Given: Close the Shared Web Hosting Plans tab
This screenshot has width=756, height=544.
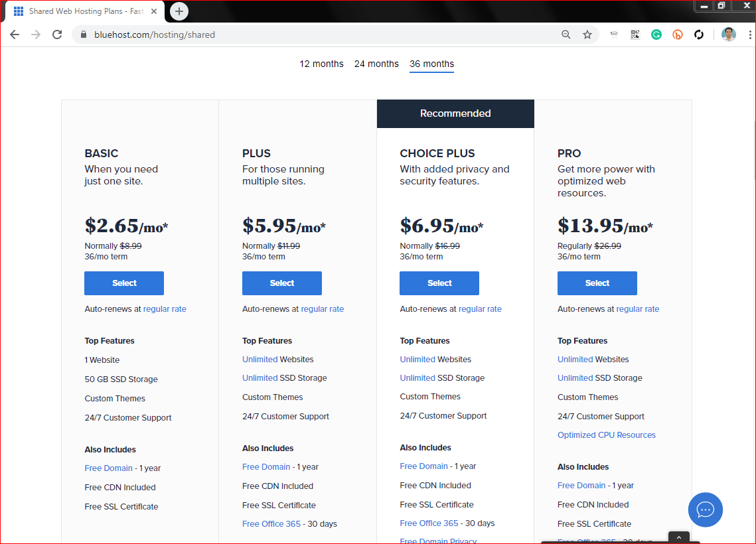Looking at the screenshot, I should tap(154, 11).
